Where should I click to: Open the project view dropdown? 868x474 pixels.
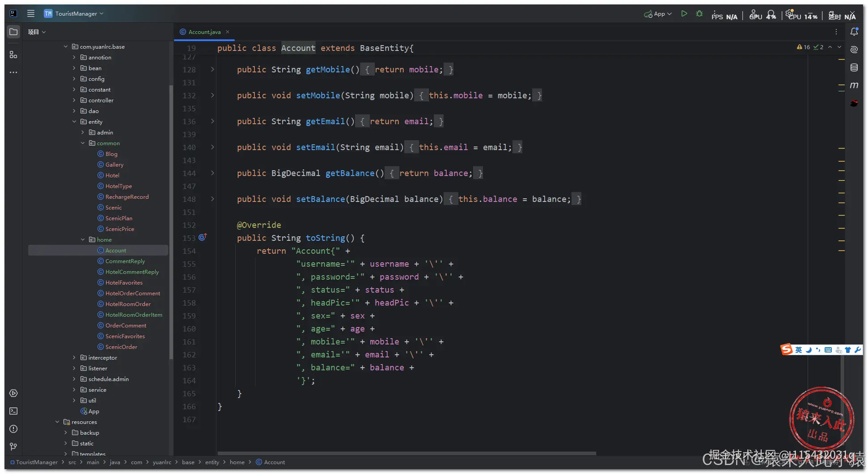[37, 32]
